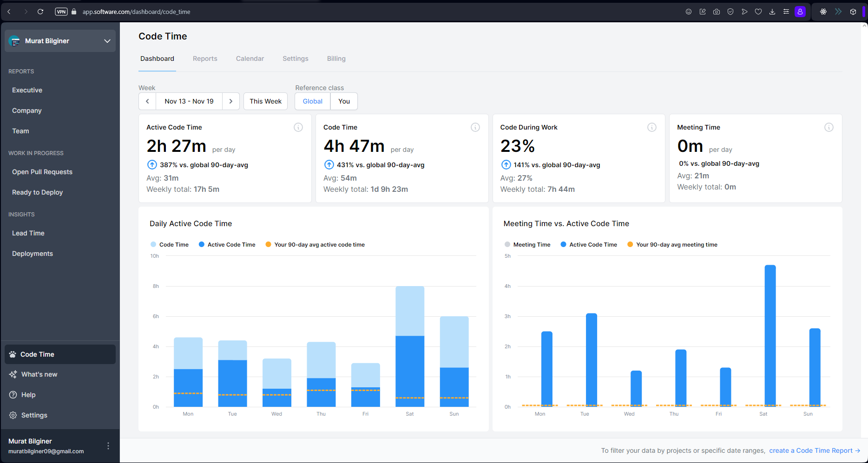Expand the Murat Bilginer account dropdown
Image resolution: width=868 pixels, height=463 pixels.
tap(107, 41)
